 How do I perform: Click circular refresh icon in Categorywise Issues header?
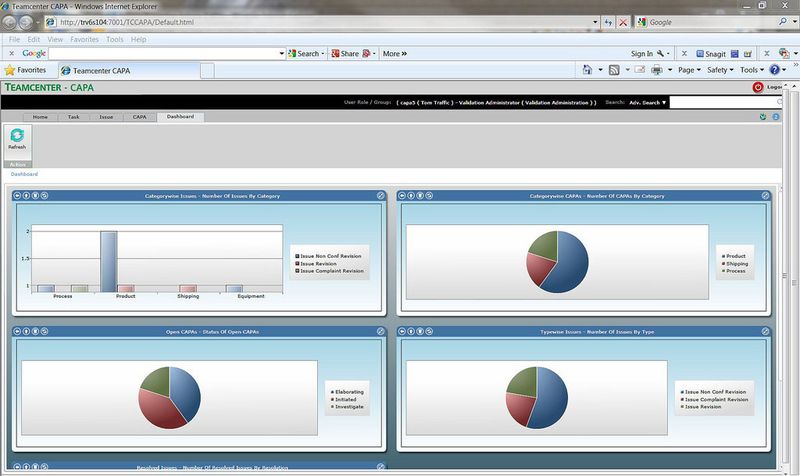[x=44, y=195]
